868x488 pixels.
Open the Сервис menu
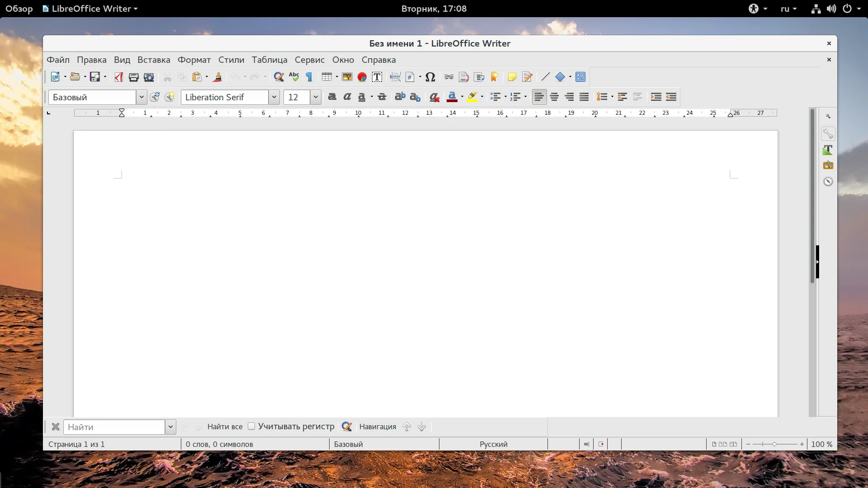(x=309, y=60)
